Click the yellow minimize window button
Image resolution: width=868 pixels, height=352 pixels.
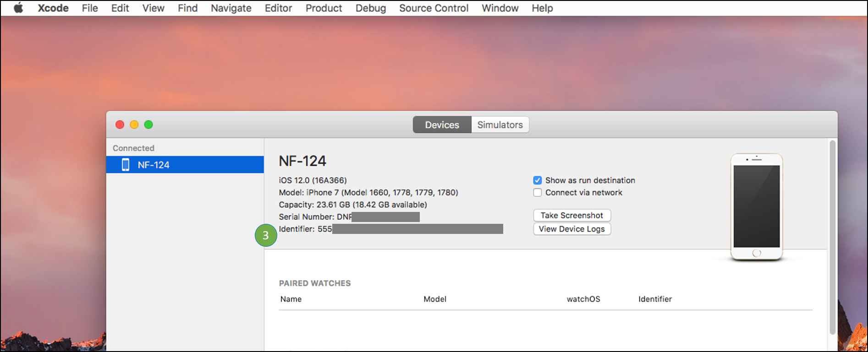click(x=134, y=125)
